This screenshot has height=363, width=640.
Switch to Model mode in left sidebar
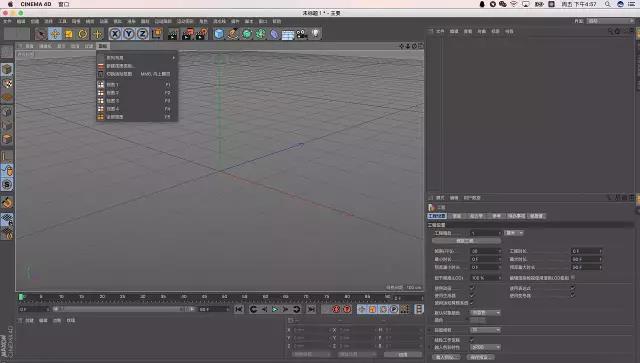7,69
